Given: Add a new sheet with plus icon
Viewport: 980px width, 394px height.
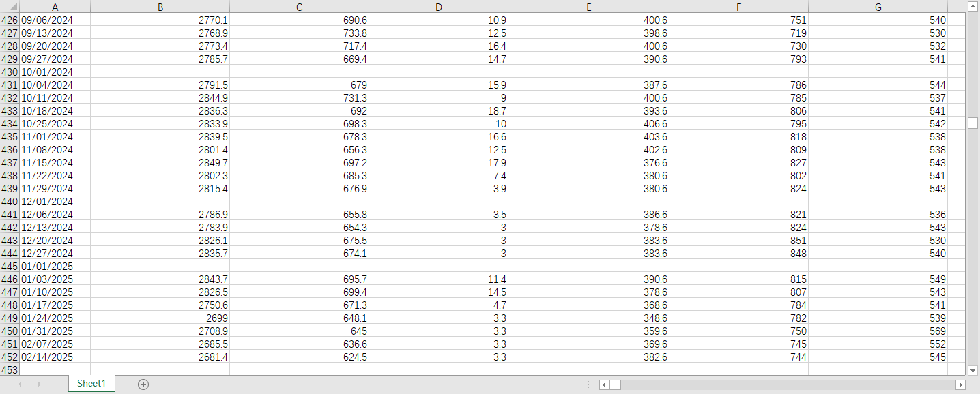Looking at the screenshot, I should (x=143, y=384).
